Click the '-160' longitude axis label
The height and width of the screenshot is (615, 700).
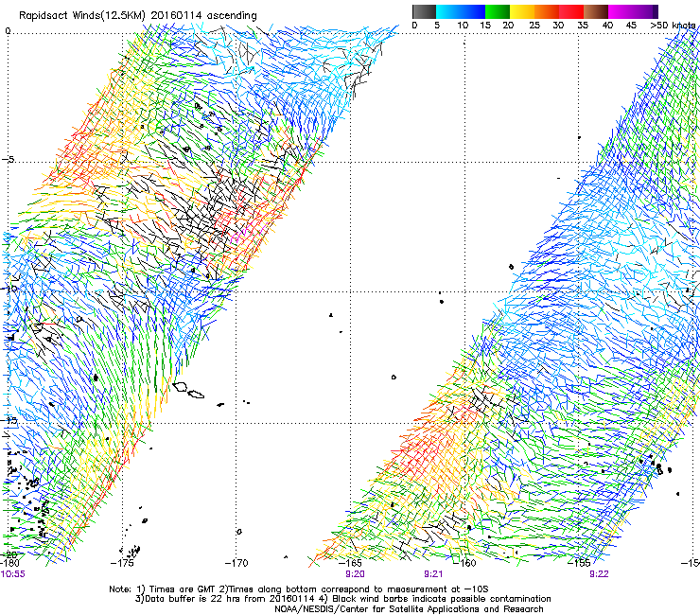click(464, 563)
